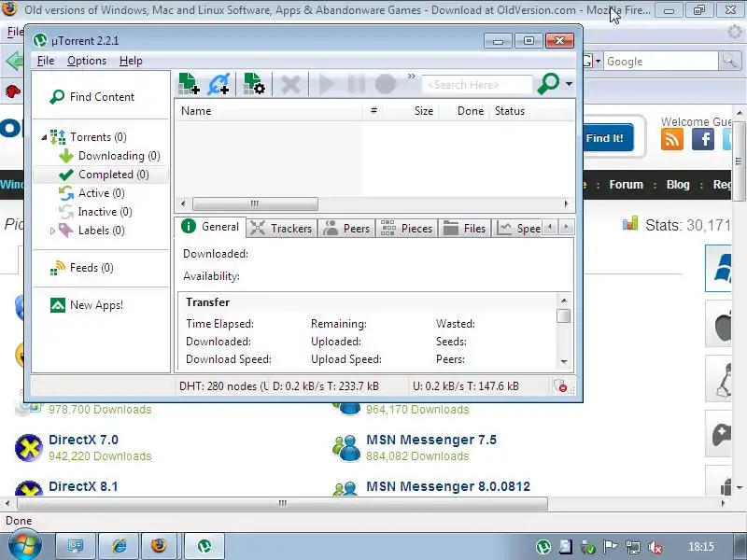Click the network status warning icon
This screenshot has height=560, width=747.
pyautogui.click(x=560, y=385)
